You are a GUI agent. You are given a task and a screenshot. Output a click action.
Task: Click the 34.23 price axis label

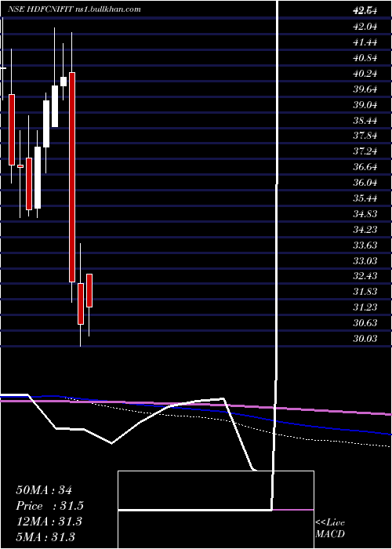[365, 229]
